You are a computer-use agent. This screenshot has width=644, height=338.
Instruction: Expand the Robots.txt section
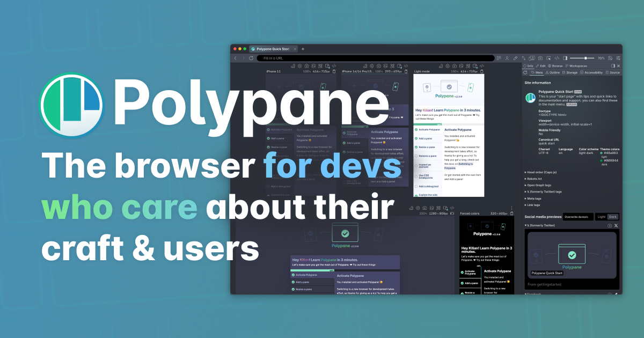pos(537,179)
